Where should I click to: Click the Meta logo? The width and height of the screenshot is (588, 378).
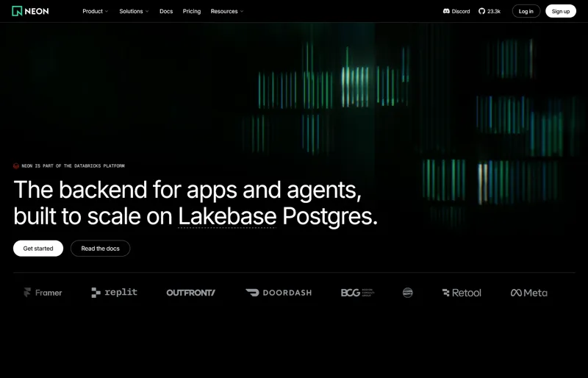(529, 293)
